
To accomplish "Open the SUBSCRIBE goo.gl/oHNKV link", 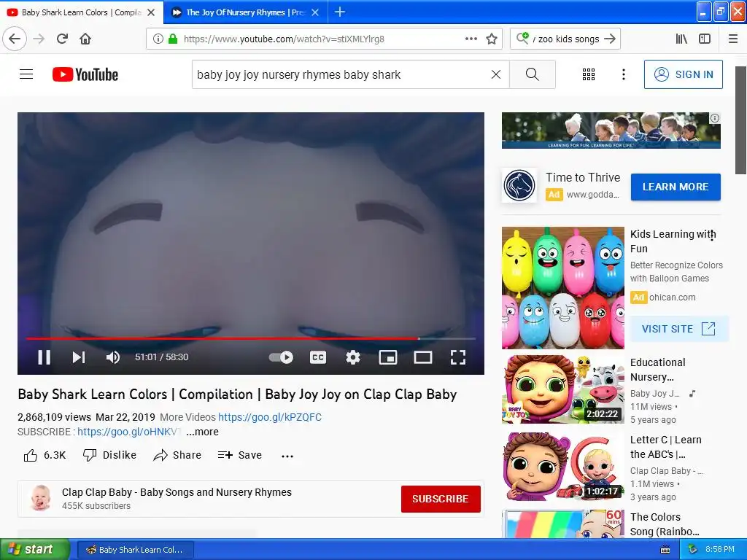I will tap(129, 432).
